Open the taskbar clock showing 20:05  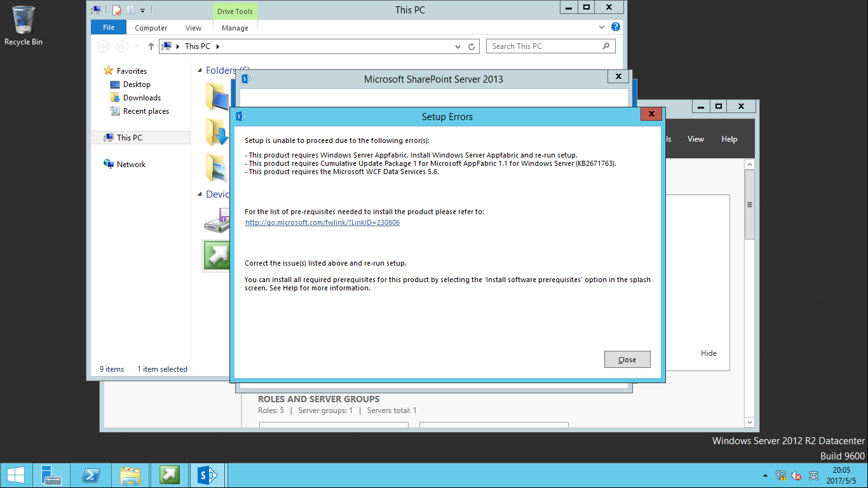(x=841, y=475)
